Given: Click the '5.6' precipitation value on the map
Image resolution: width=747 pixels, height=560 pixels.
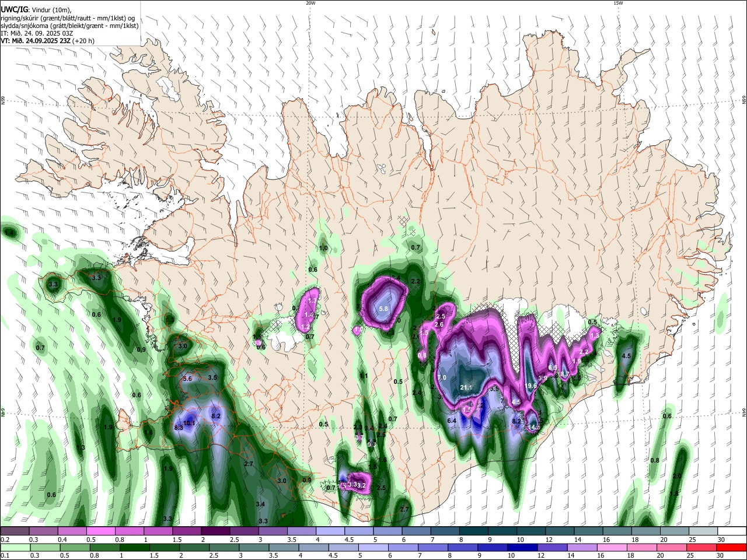Looking at the screenshot, I should (187, 379).
